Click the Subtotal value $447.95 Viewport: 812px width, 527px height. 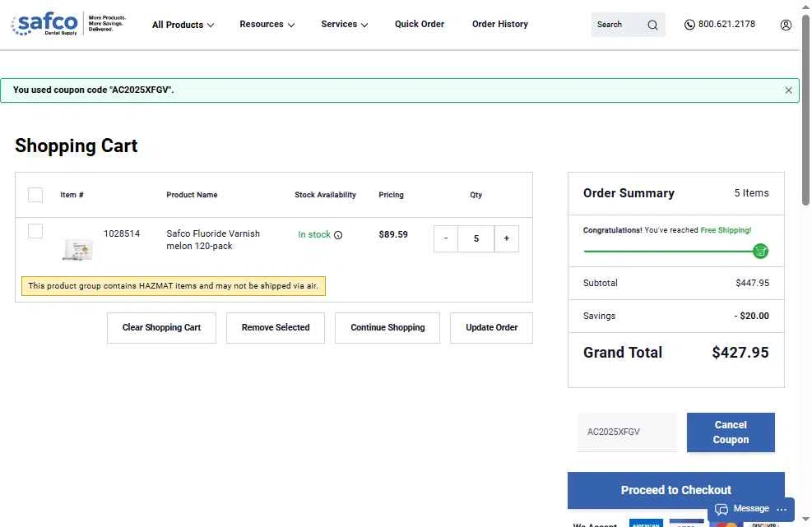[x=753, y=283]
